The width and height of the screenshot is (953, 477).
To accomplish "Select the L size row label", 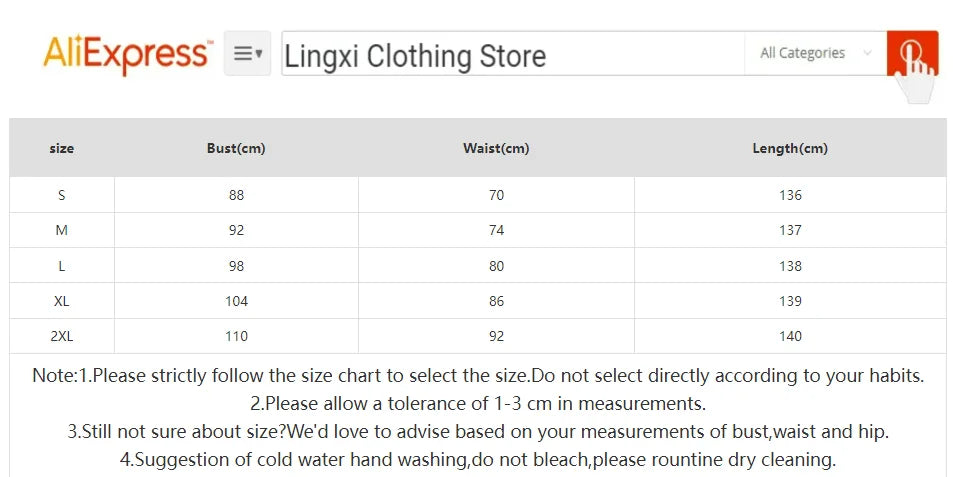I will pos(62,266).
